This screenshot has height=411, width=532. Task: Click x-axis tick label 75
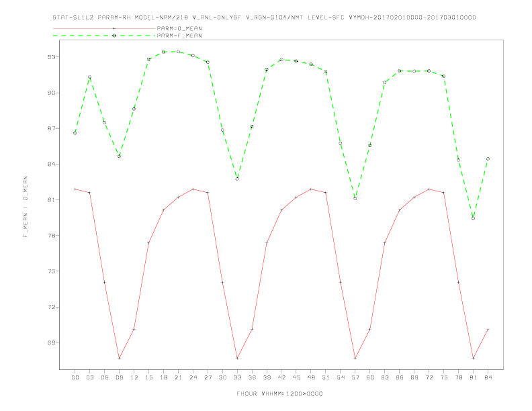(x=444, y=377)
